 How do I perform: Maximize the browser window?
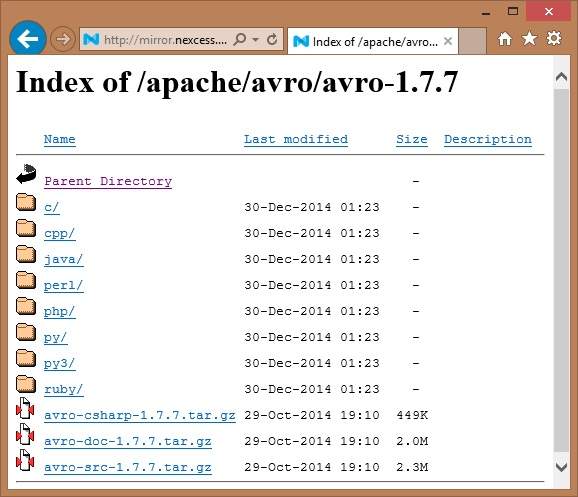coord(513,11)
